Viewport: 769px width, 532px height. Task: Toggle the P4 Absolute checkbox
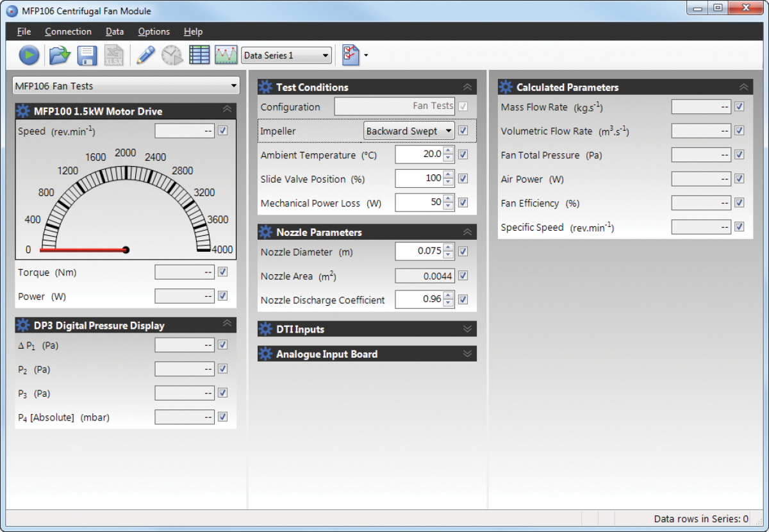pyautogui.click(x=222, y=417)
